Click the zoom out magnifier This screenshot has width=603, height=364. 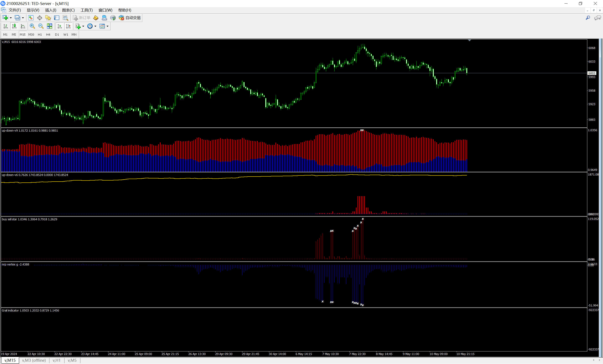41,26
